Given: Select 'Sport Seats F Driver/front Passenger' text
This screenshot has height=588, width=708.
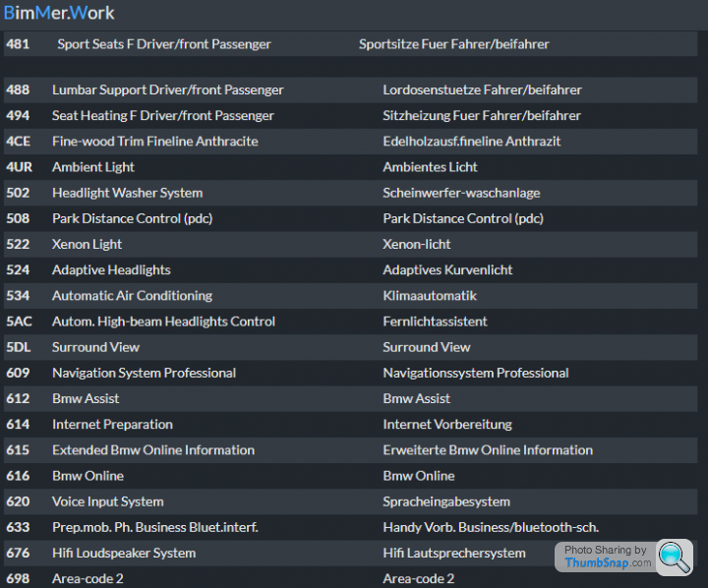Looking at the screenshot, I should [164, 44].
